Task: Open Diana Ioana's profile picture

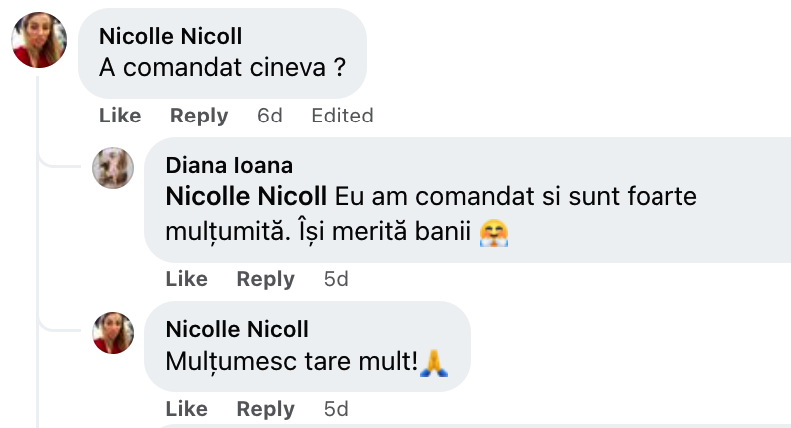Action: click(113, 168)
